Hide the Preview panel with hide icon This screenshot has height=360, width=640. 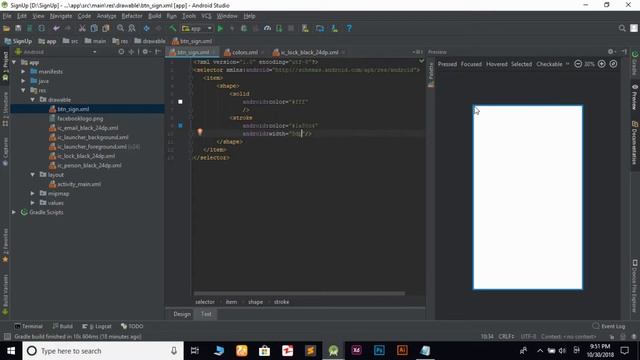tap(624, 52)
